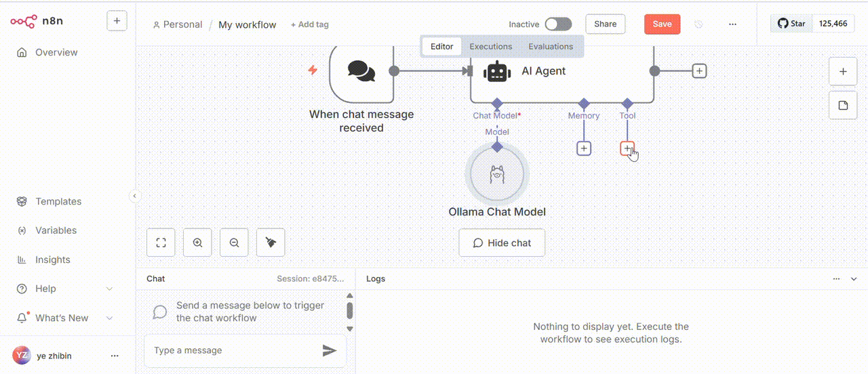Open user options next to ye zhibin
868x374 pixels.
pos(115,356)
